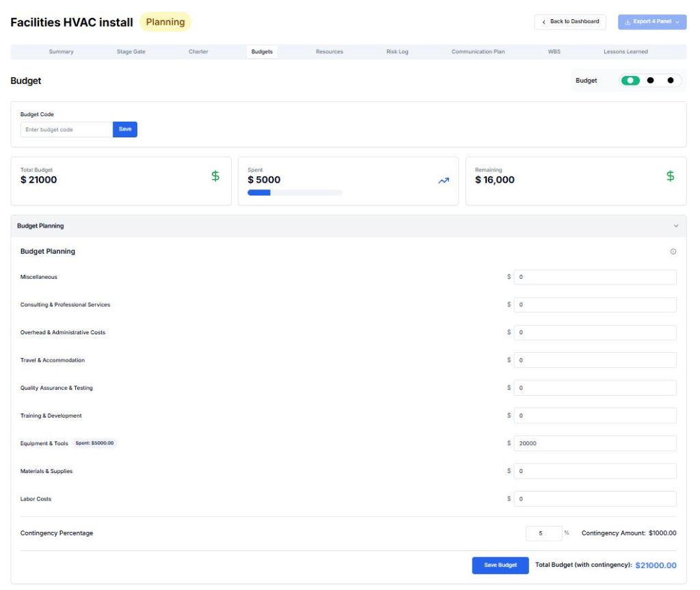Click the dollar icon on Remaining card
Image resolution: width=700 pixels, height=590 pixels.
point(669,176)
